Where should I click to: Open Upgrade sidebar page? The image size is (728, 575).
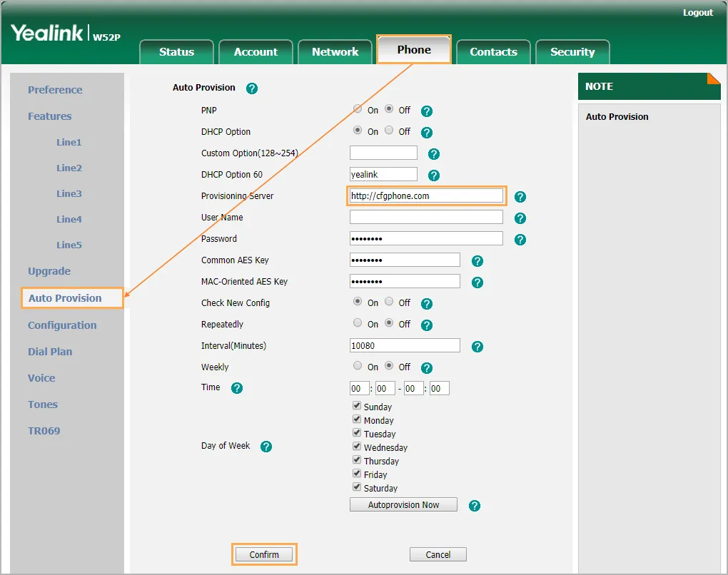49,271
